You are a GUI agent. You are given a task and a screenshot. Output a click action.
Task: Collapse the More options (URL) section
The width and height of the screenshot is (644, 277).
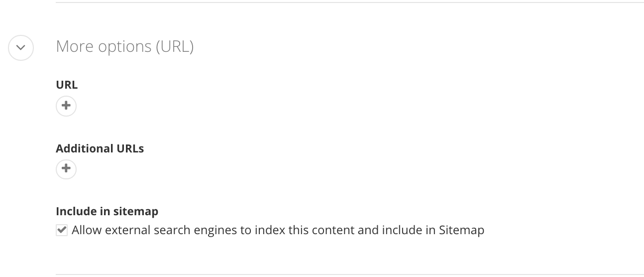[x=21, y=48]
